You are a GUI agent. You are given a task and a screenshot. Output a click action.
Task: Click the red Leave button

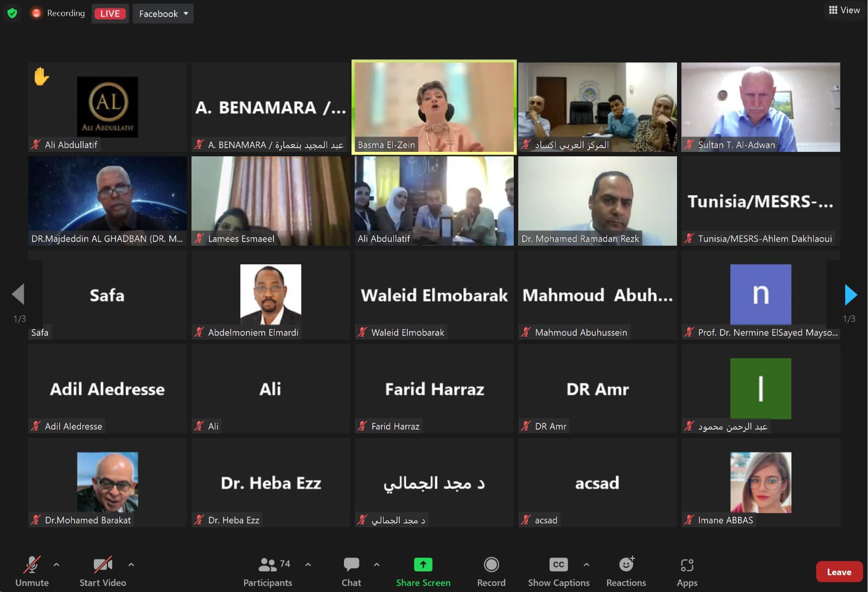(x=839, y=572)
